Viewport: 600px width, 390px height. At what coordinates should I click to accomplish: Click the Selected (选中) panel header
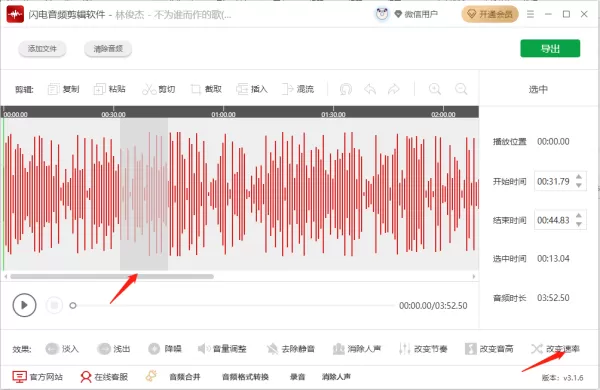pos(538,89)
